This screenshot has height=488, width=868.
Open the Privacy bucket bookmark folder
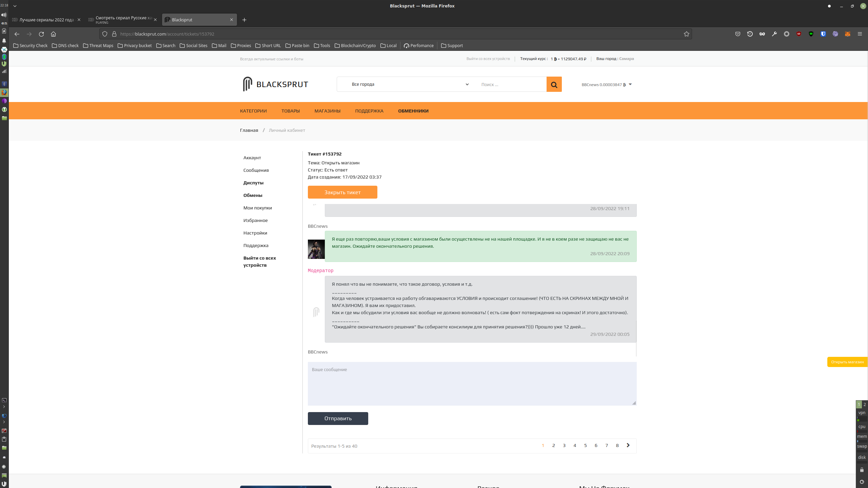point(135,45)
